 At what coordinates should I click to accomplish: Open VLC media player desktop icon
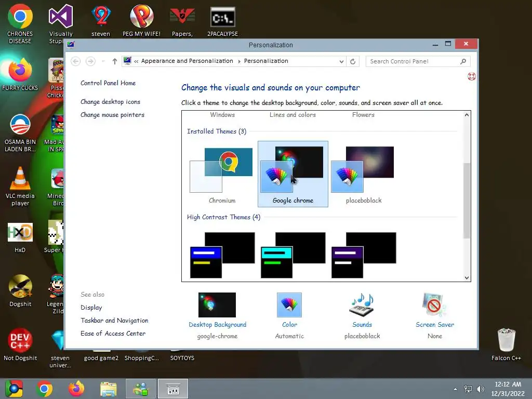(20, 186)
